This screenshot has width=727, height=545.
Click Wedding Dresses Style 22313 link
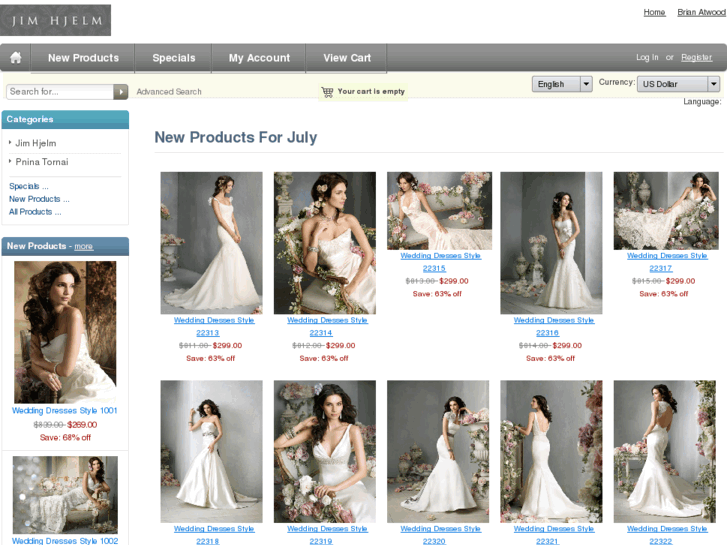pos(214,327)
